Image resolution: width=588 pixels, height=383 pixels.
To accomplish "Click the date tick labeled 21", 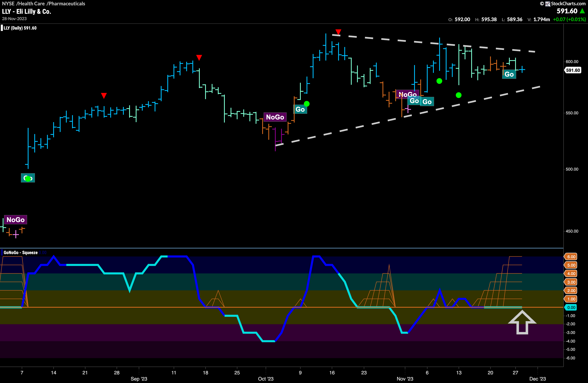I will pyautogui.click(x=85, y=373).
